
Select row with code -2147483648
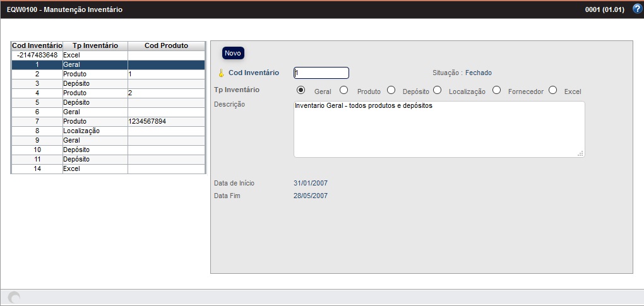tap(108, 55)
